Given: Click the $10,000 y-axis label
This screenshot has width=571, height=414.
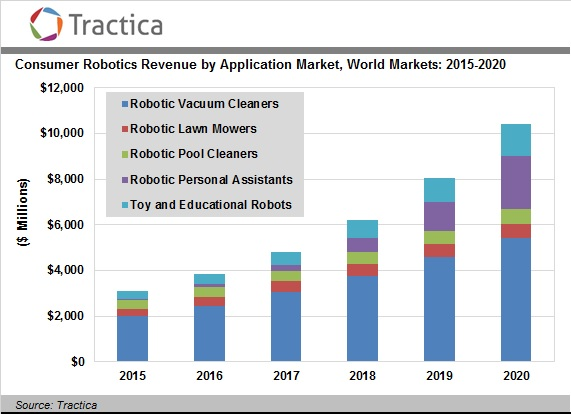Looking at the screenshot, I should tap(62, 133).
